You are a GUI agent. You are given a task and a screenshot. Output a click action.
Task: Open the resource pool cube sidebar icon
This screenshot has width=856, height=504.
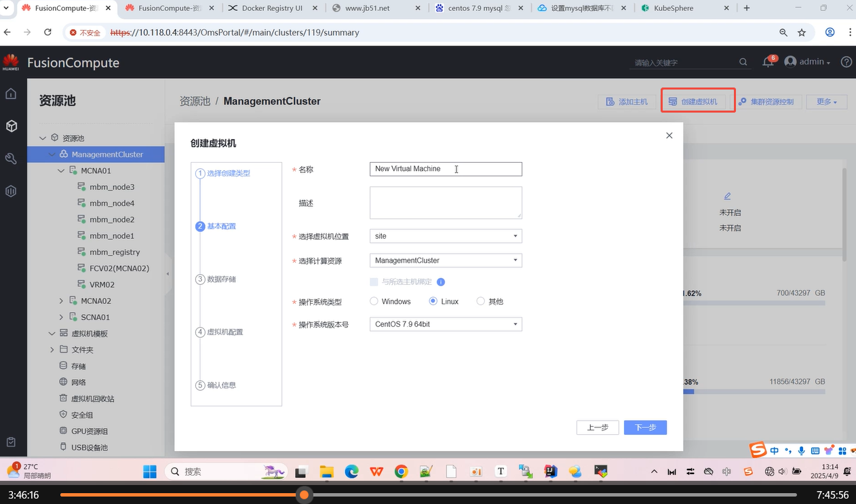(11, 126)
